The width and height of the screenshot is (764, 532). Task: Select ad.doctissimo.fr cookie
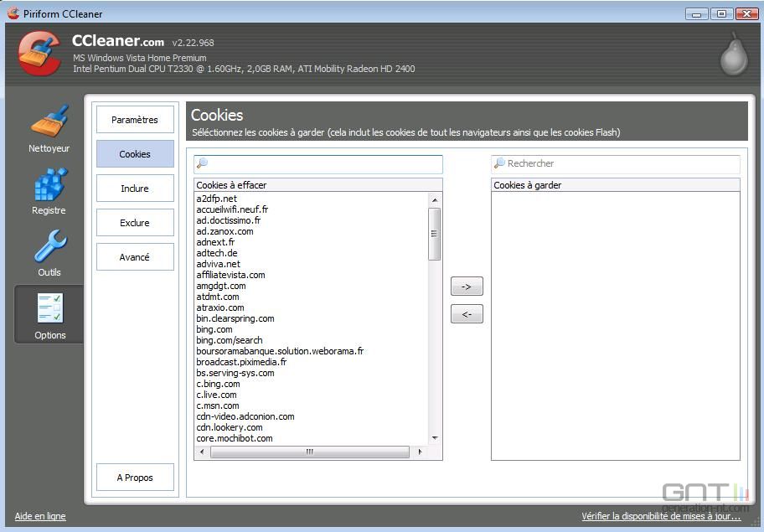[229, 220]
